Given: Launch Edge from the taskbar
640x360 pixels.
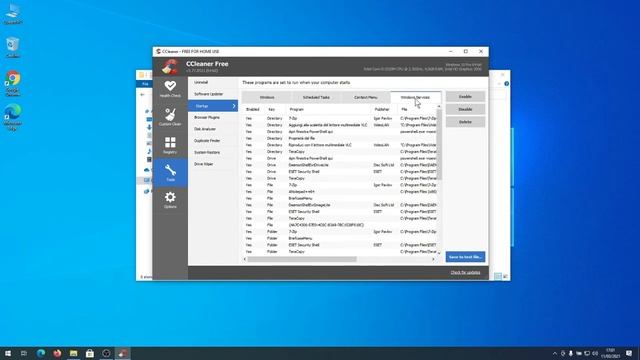Looking at the screenshot, I should click(41, 353).
